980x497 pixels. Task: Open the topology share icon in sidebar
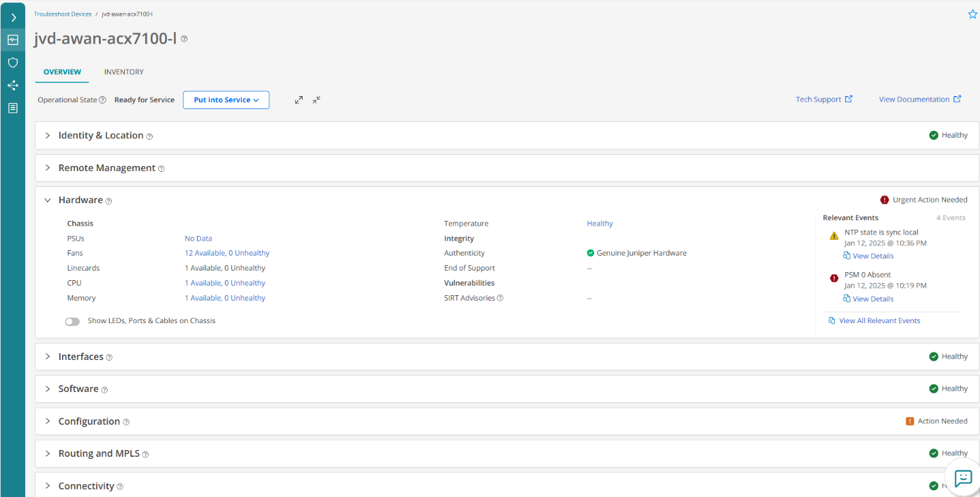click(13, 85)
